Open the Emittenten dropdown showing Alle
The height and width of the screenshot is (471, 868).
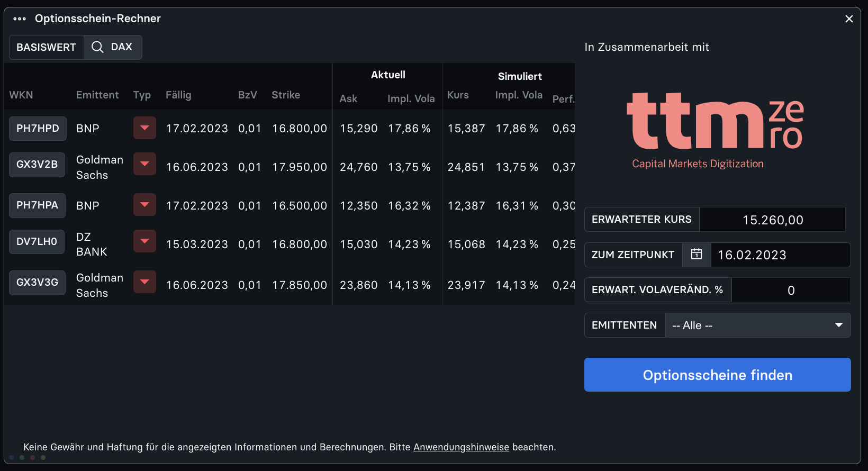[757, 325]
